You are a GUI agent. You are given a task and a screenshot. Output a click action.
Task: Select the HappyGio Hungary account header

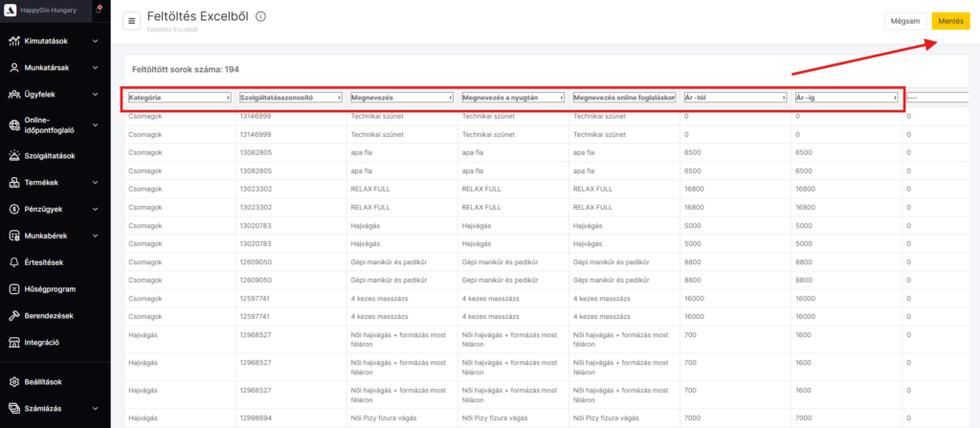(46, 11)
